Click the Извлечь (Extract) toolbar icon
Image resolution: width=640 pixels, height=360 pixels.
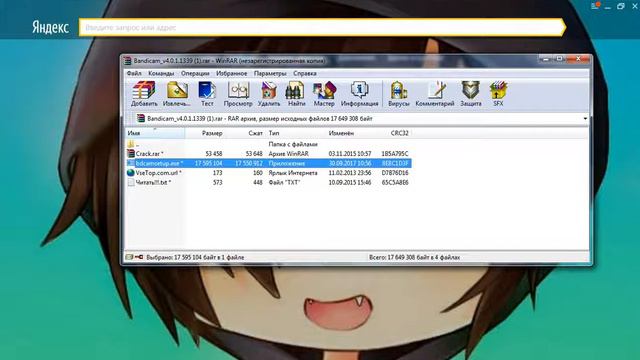point(177,90)
